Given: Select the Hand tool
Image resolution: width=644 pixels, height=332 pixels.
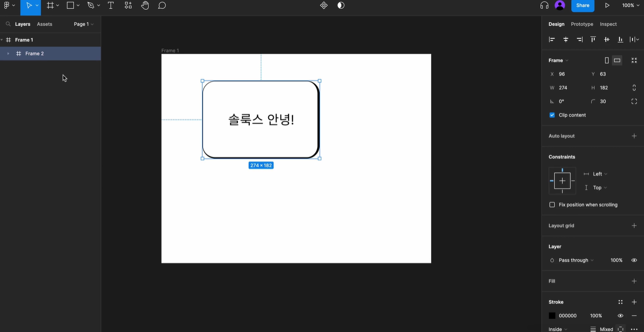Looking at the screenshot, I should point(145,6).
